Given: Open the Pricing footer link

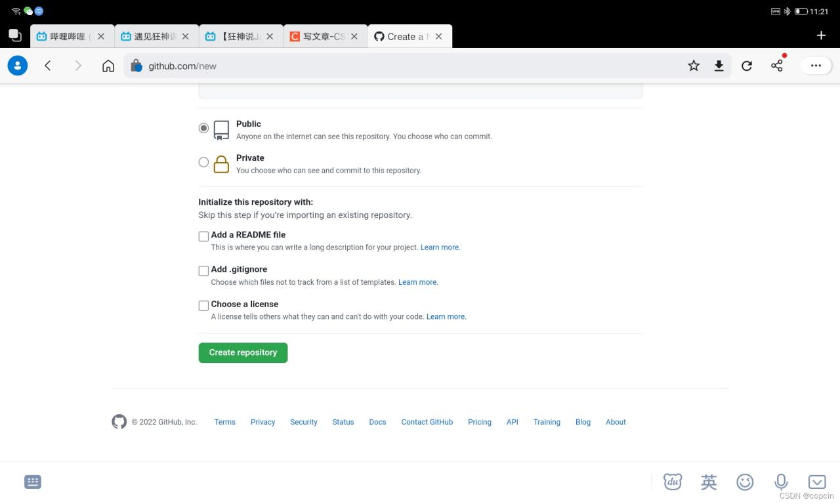Looking at the screenshot, I should tap(480, 422).
